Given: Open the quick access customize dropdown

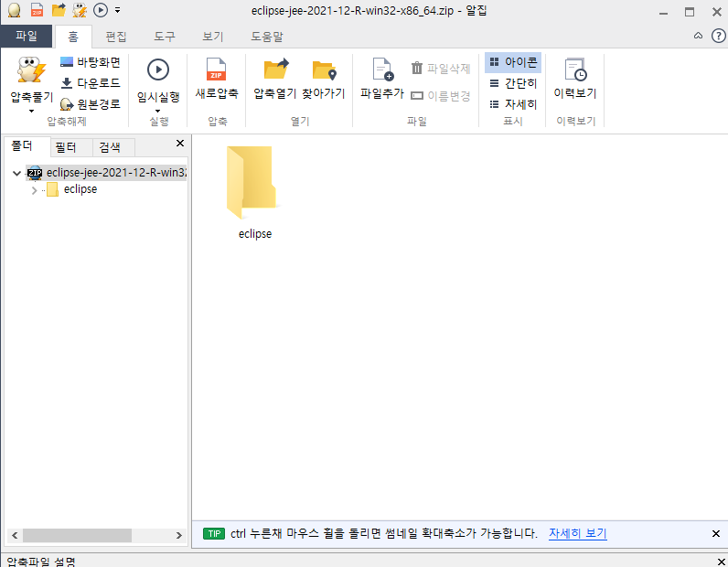Looking at the screenshot, I should point(117,10).
